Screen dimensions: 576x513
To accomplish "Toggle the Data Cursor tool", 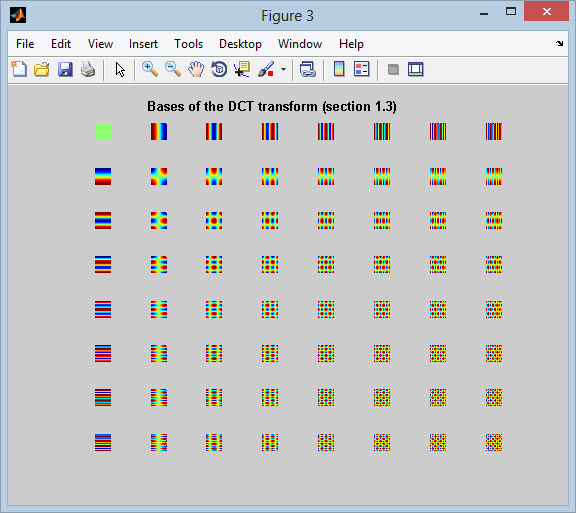I will click(x=242, y=69).
